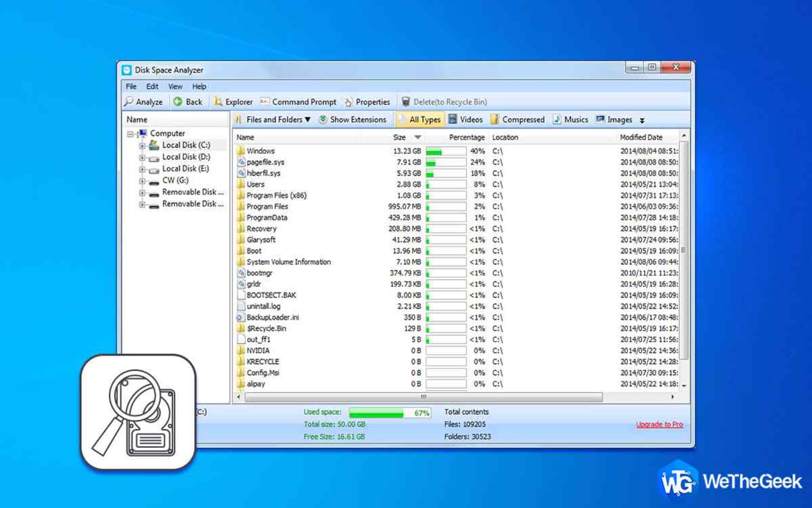The image size is (812, 508).
Task: Click the green Back arrow icon
Action: (x=177, y=102)
